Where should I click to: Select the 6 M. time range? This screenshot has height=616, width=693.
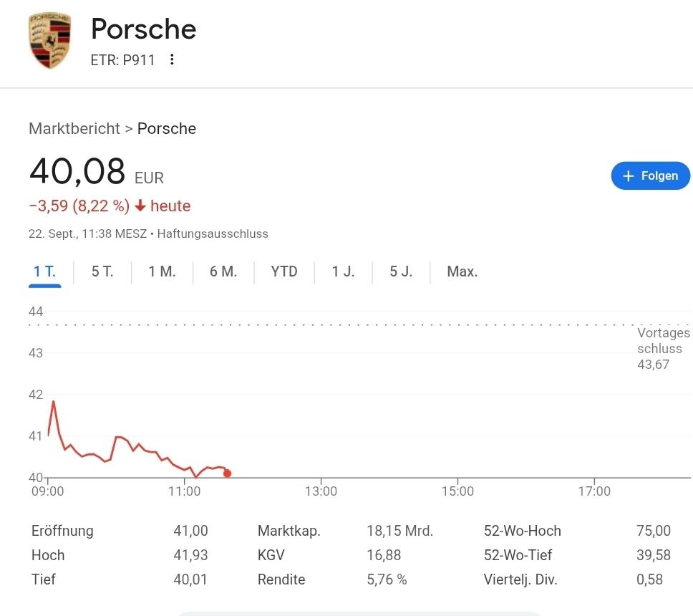pos(223,272)
